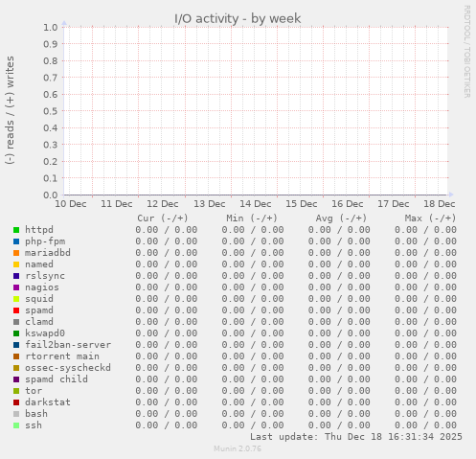Click the 'Min (-/+)' column header

click(252, 218)
